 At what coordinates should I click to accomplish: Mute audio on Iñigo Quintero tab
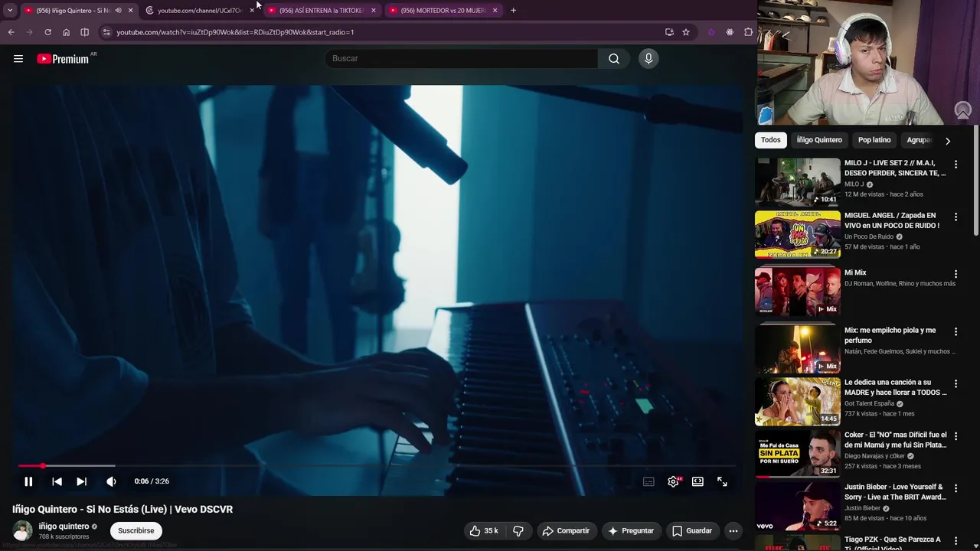point(118,10)
